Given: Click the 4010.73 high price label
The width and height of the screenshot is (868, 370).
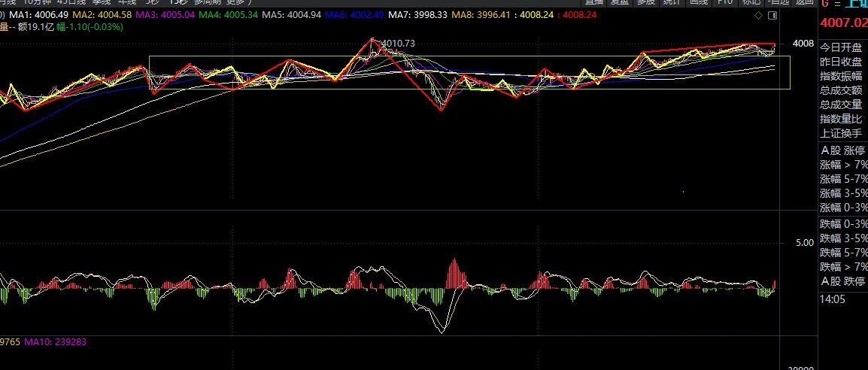Looking at the screenshot, I should click(398, 43).
